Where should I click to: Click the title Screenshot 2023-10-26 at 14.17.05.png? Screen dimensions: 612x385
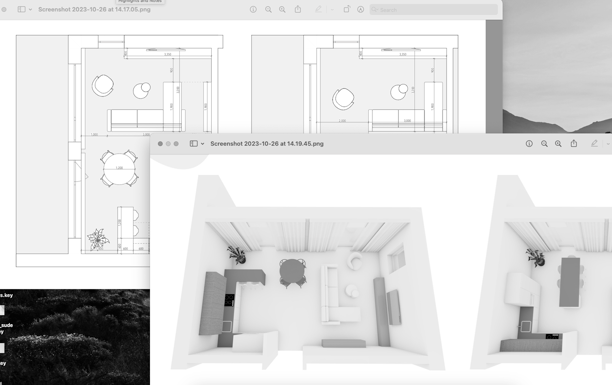click(94, 9)
